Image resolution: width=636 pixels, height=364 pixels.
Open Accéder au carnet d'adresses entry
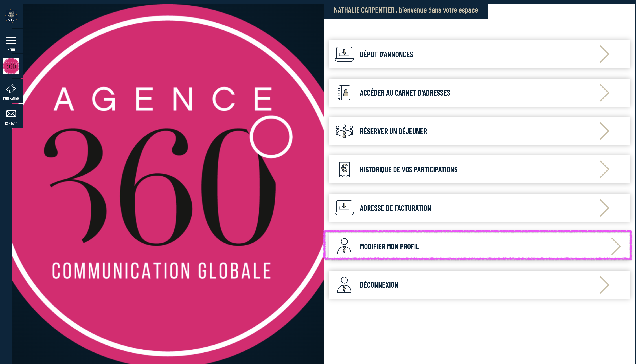pyautogui.click(x=405, y=93)
